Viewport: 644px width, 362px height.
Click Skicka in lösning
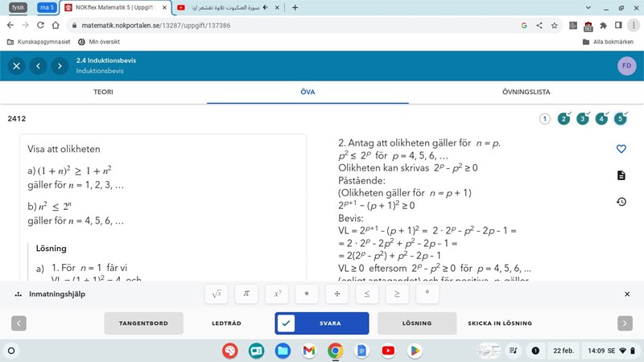[x=500, y=323]
